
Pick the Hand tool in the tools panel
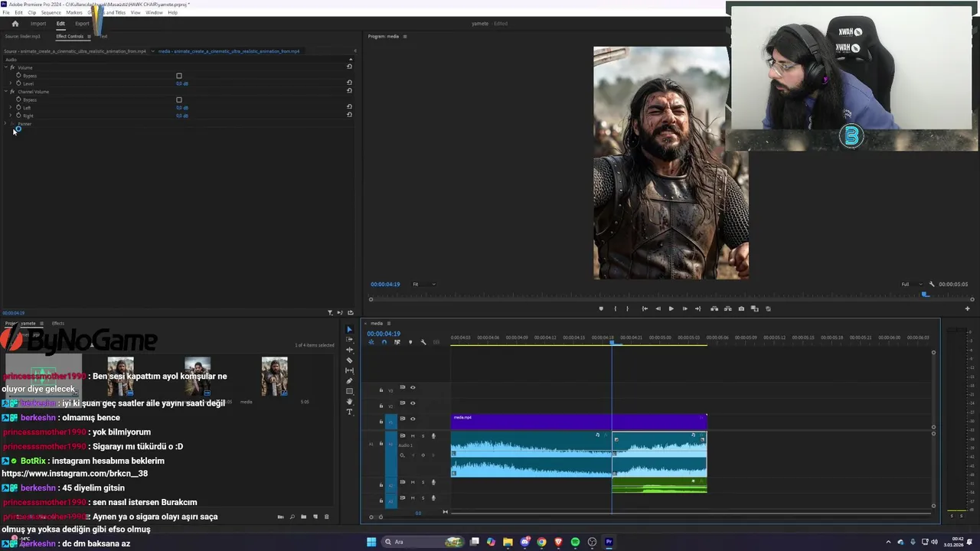(350, 402)
